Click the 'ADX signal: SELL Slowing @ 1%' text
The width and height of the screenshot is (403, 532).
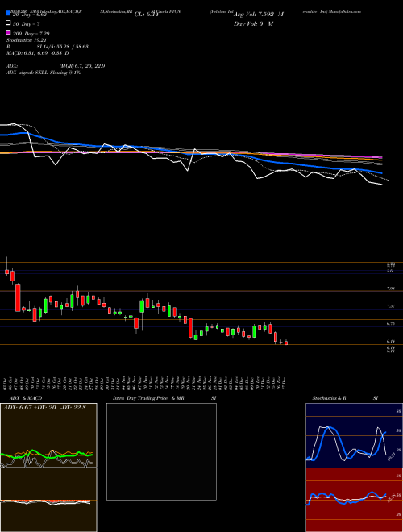coord(44,73)
